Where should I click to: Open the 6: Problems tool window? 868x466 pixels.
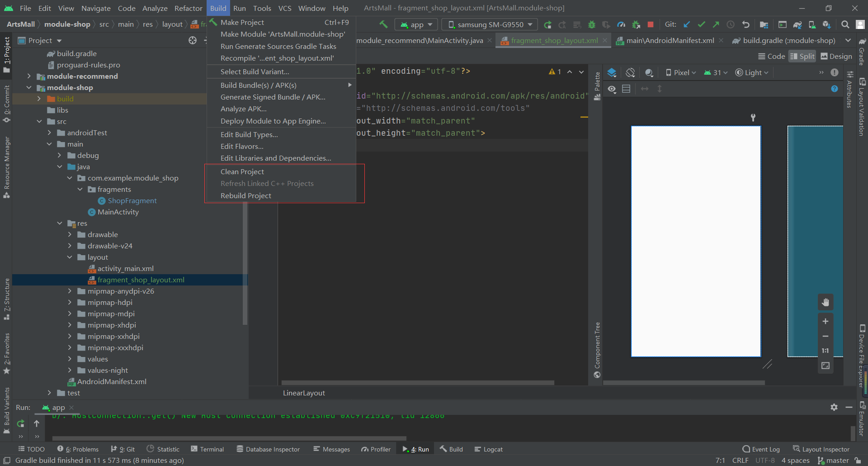point(78,449)
